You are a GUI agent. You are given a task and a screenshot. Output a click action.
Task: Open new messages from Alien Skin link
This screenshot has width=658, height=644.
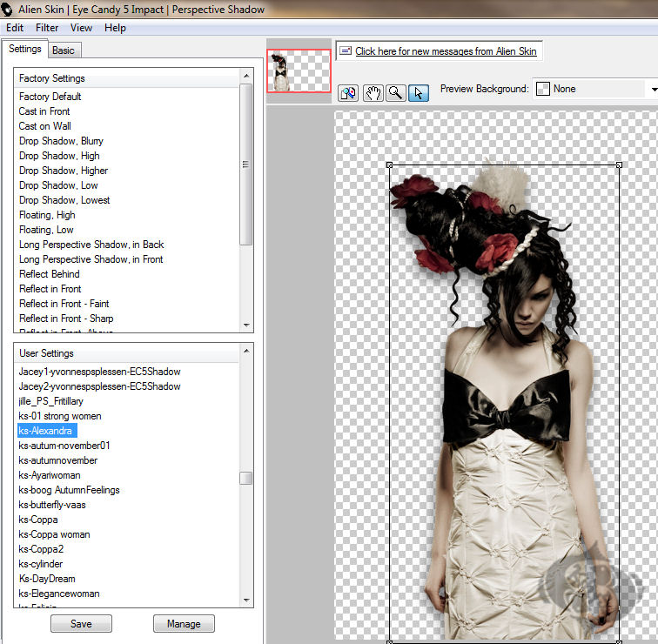446,51
